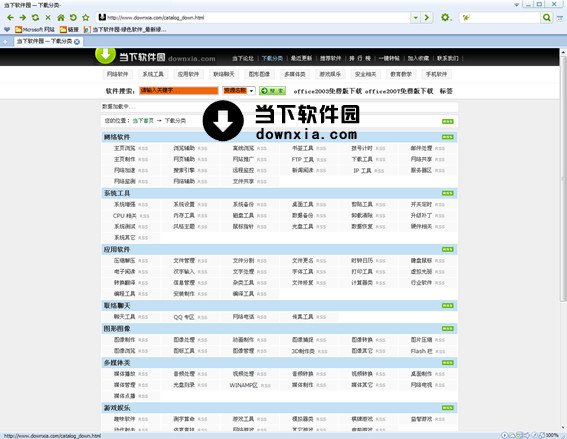Select the 游戏娱乐 category tab below navigation
567x439 pixels.
(330, 74)
